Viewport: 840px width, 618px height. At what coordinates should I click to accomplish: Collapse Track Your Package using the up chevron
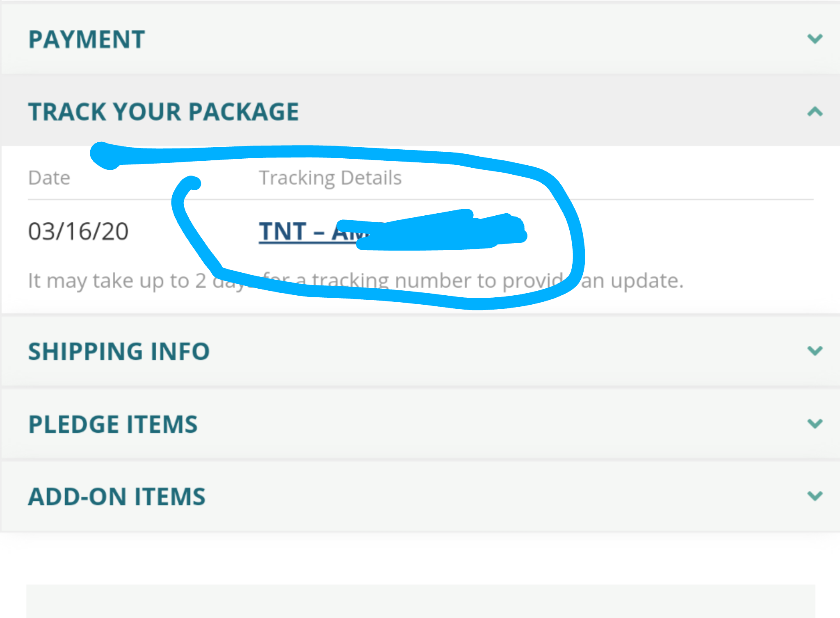click(x=815, y=112)
